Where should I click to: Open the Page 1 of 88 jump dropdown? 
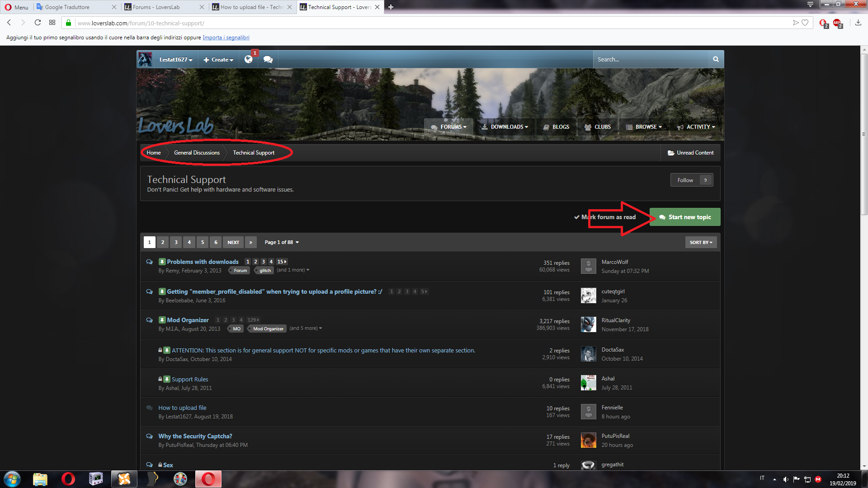click(282, 242)
